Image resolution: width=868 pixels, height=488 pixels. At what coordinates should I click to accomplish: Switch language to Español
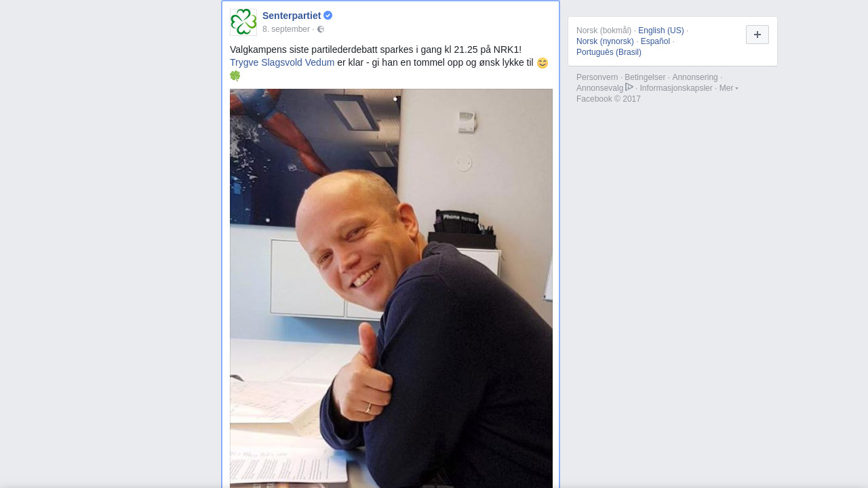655,41
